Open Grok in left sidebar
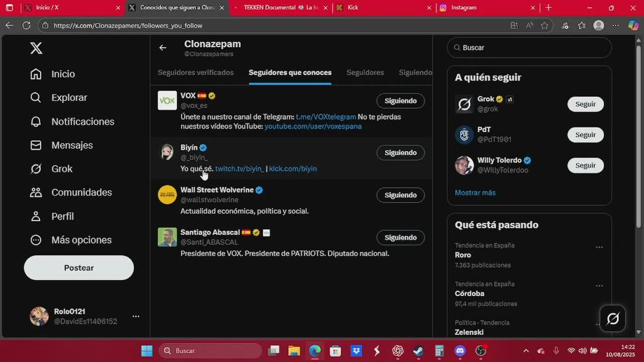The image size is (644, 362). coord(51,169)
